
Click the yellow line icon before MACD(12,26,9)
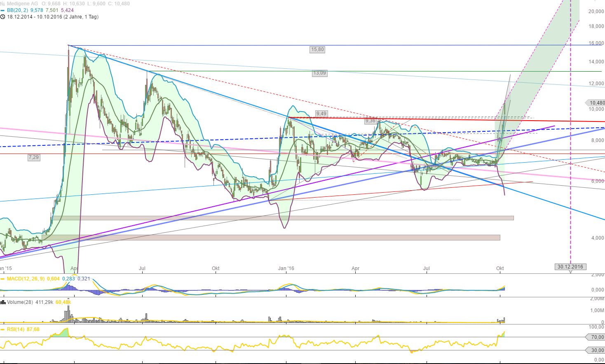click(3, 279)
